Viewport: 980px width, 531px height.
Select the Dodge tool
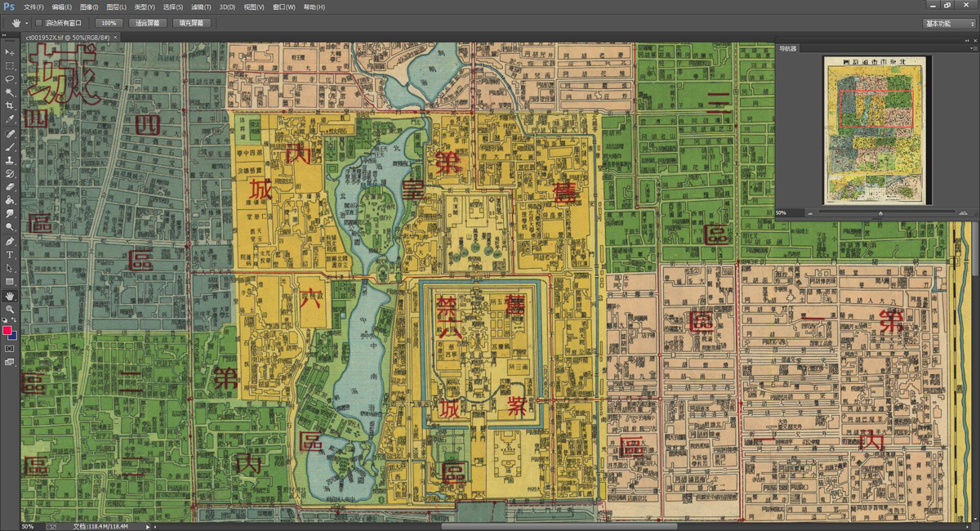coord(10,227)
